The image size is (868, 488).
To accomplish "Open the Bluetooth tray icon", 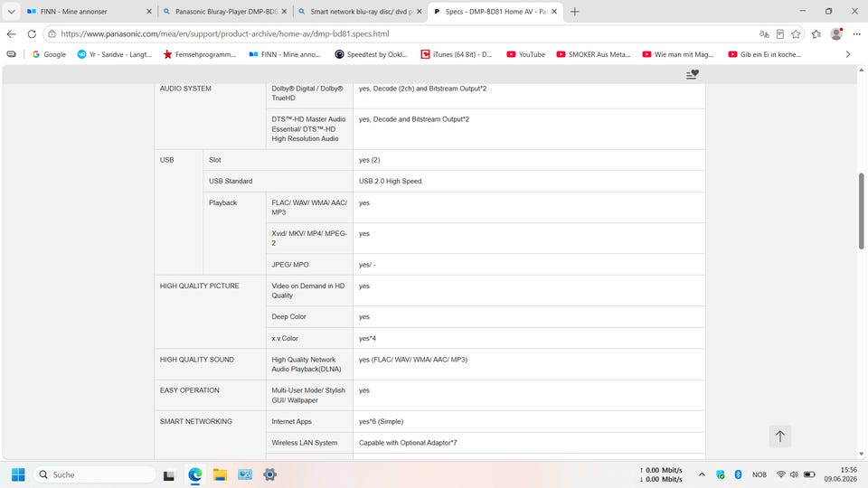I will (x=738, y=474).
